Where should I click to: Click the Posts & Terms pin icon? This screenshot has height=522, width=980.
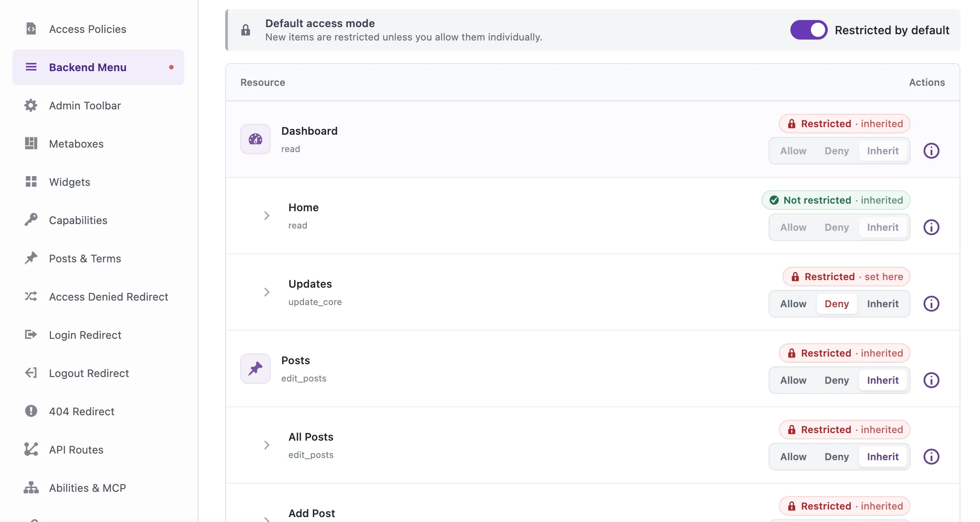click(31, 258)
